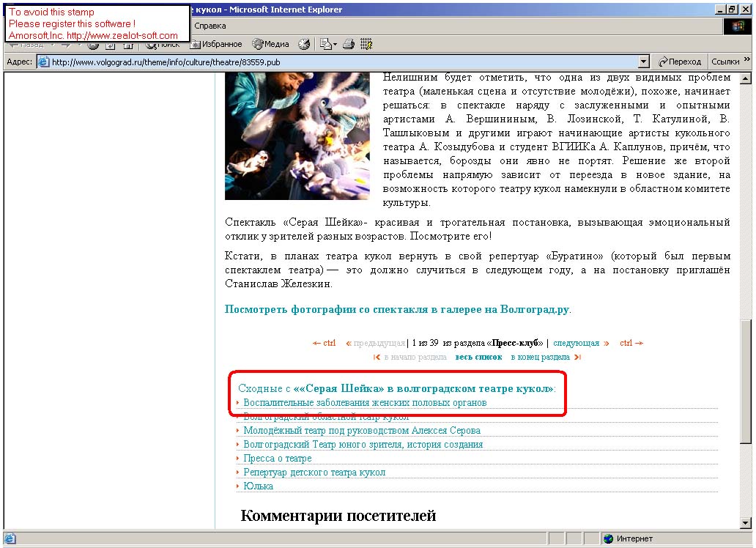
Task: Click the History icon after Медиа
Action: (x=303, y=44)
